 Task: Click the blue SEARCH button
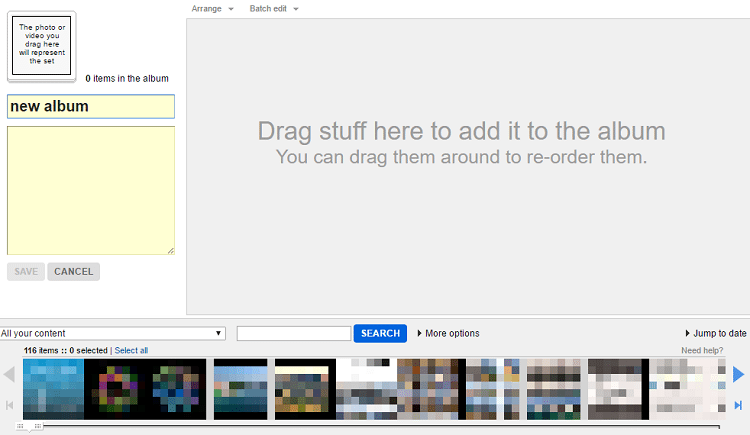[x=380, y=333]
